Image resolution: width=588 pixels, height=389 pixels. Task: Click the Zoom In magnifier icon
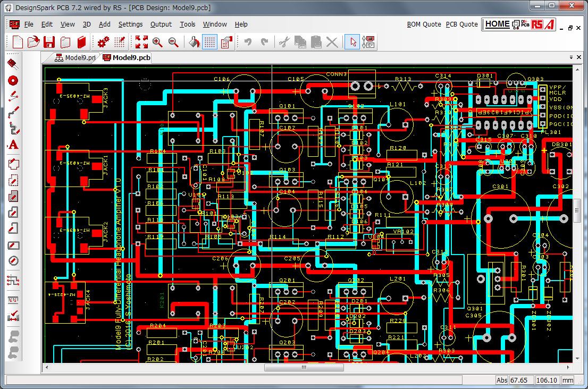[157, 43]
